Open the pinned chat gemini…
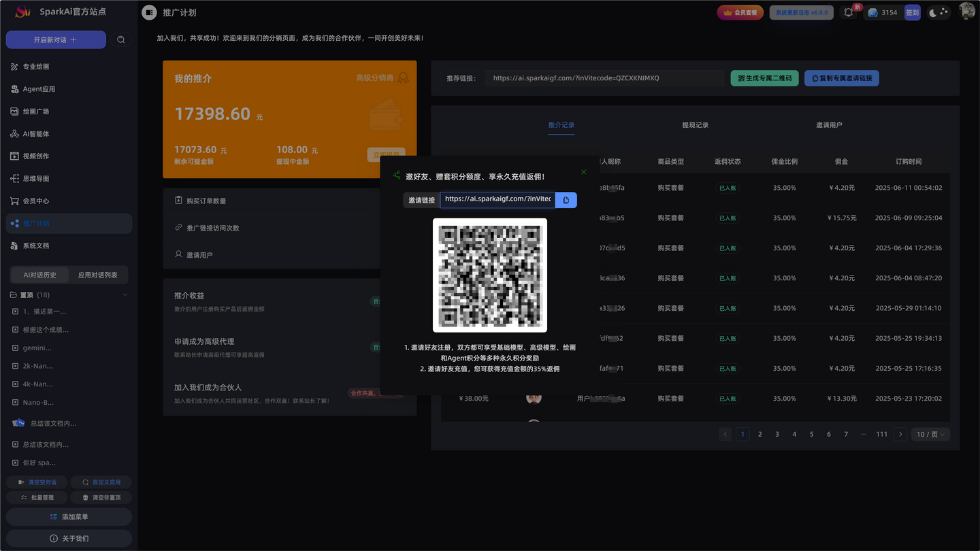 click(69, 348)
